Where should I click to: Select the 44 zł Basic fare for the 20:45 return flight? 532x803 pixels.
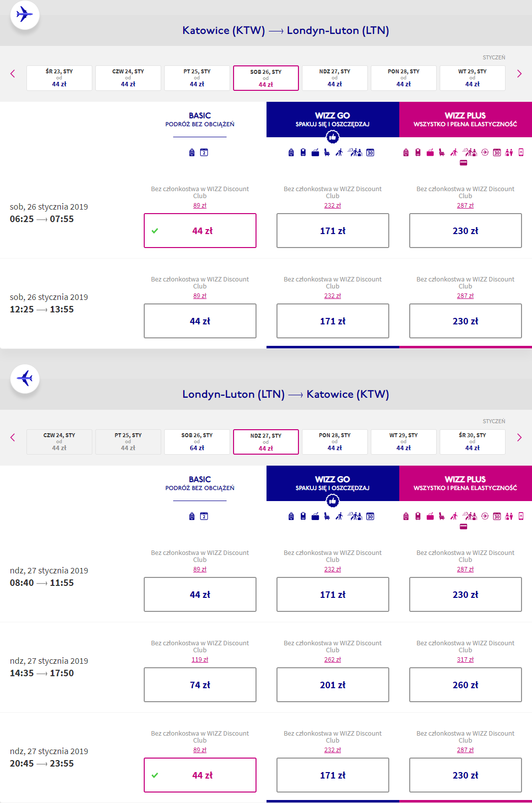point(200,775)
